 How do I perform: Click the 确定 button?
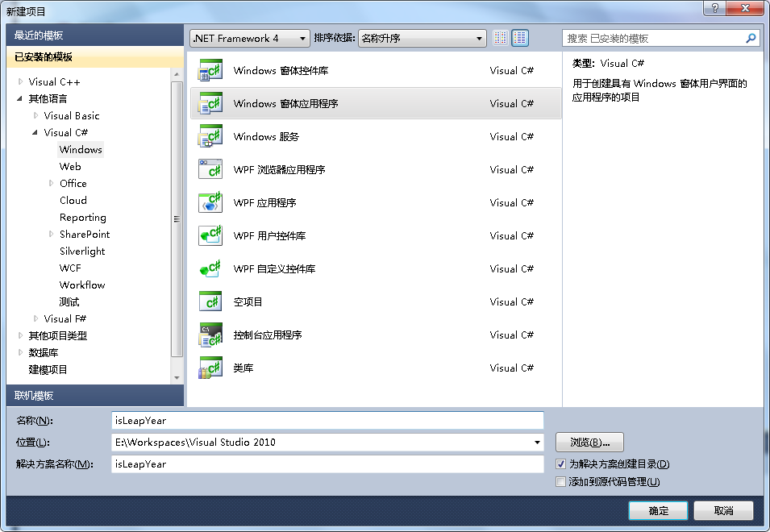click(658, 510)
